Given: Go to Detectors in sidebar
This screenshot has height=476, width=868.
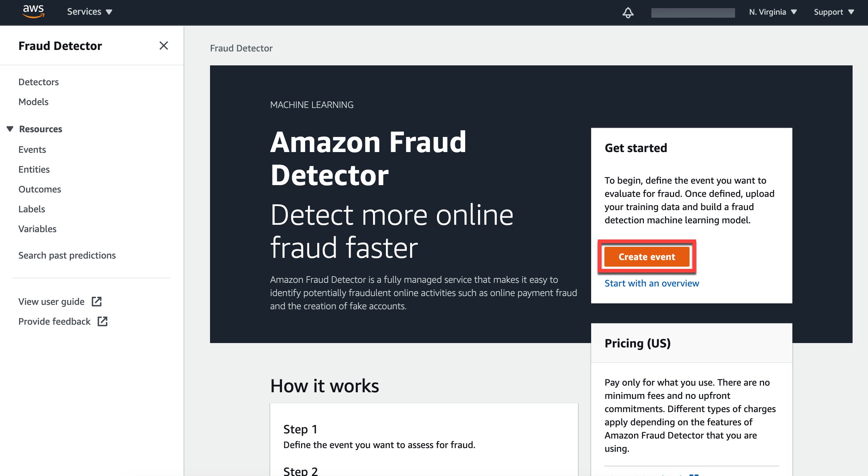Looking at the screenshot, I should point(39,82).
